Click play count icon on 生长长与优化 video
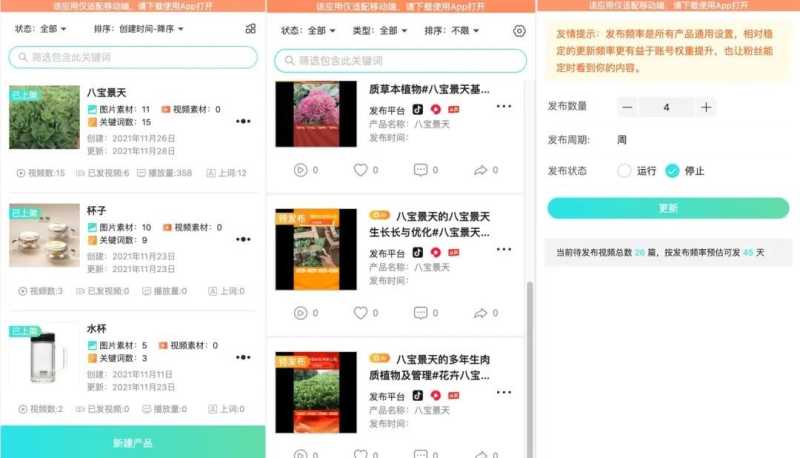Screen dimensions: 800x458 click(x=301, y=313)
